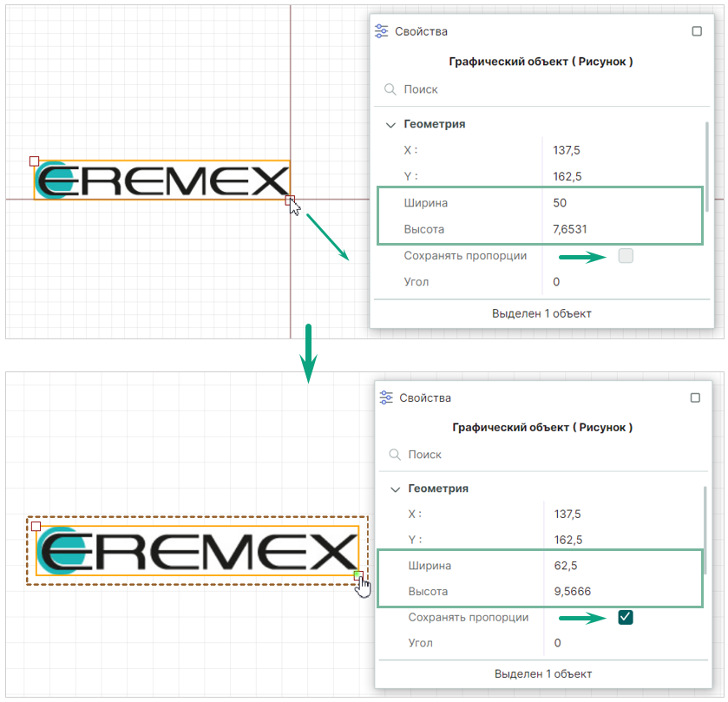This screenshot has height=702, width=728.
Task: Click the scrollbar of the upper properties panel
Action: (707, 165)
